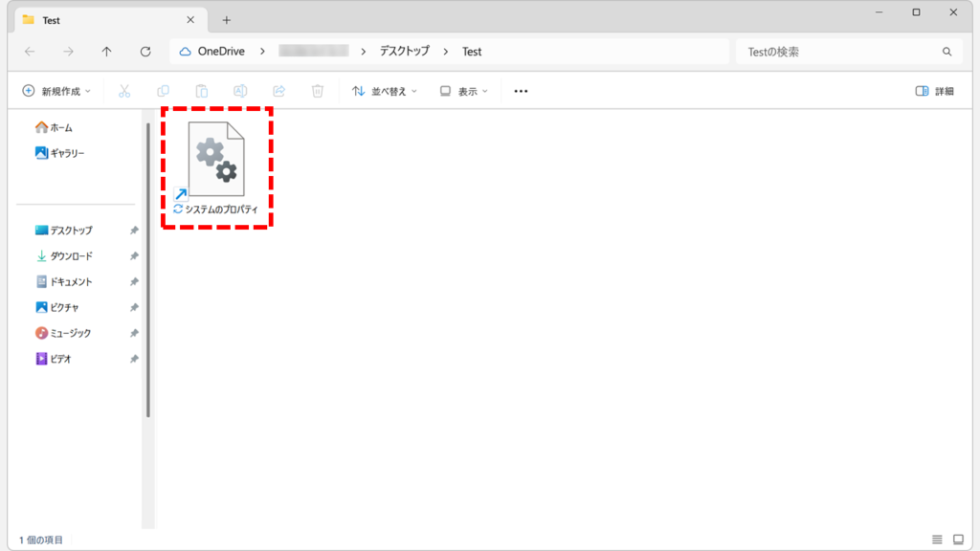980x551 pixels.
Task: Expand chevron after デスクトップ in address bar
Action: point(446,52)
